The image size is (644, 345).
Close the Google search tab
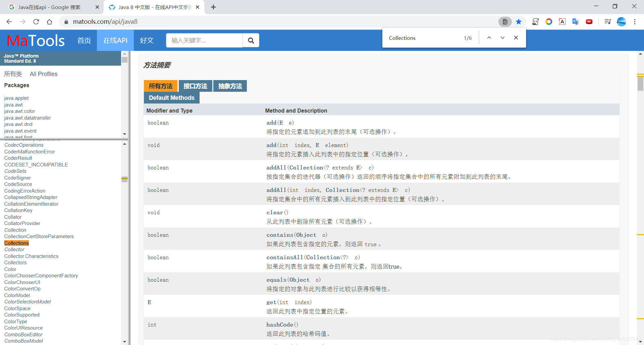point(97,7)
